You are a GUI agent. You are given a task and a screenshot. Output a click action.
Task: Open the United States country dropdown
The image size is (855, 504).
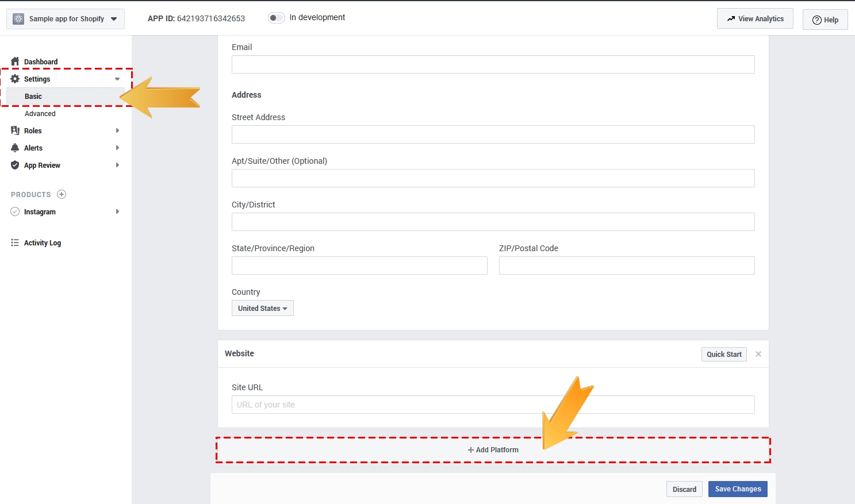[262, 308]
